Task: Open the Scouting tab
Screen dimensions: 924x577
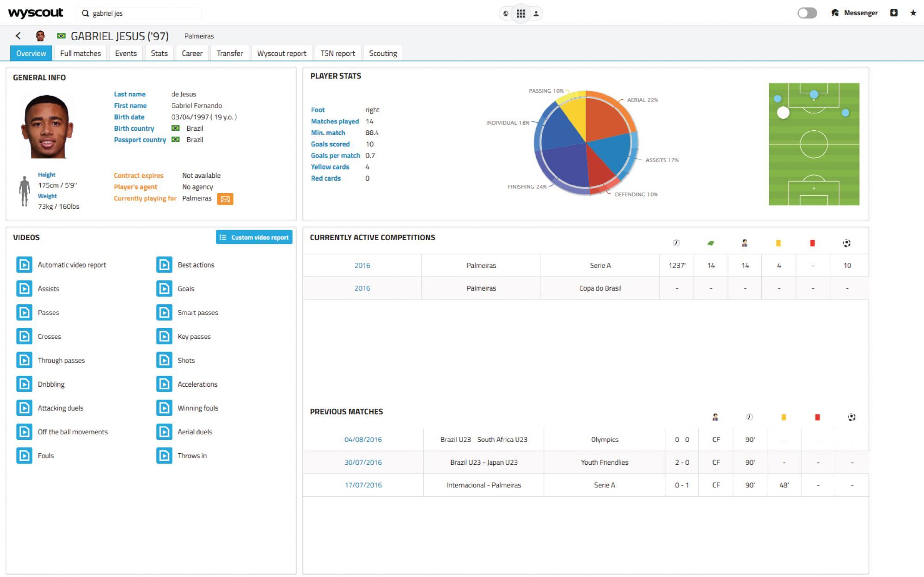Action: 383,53
